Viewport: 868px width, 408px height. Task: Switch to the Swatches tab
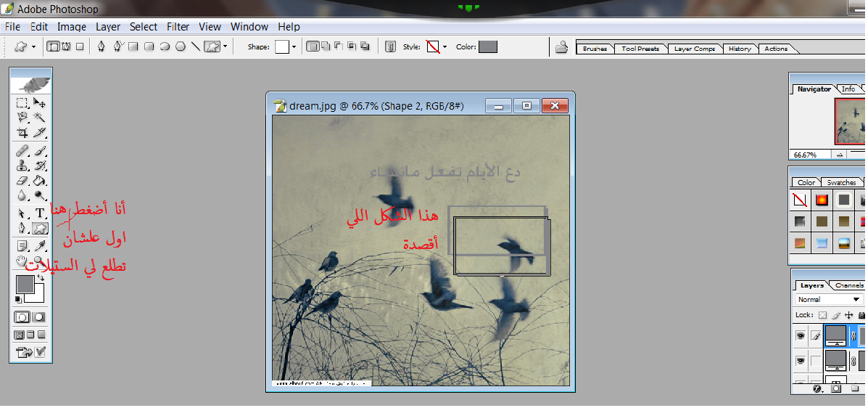(x=841, y=182)
